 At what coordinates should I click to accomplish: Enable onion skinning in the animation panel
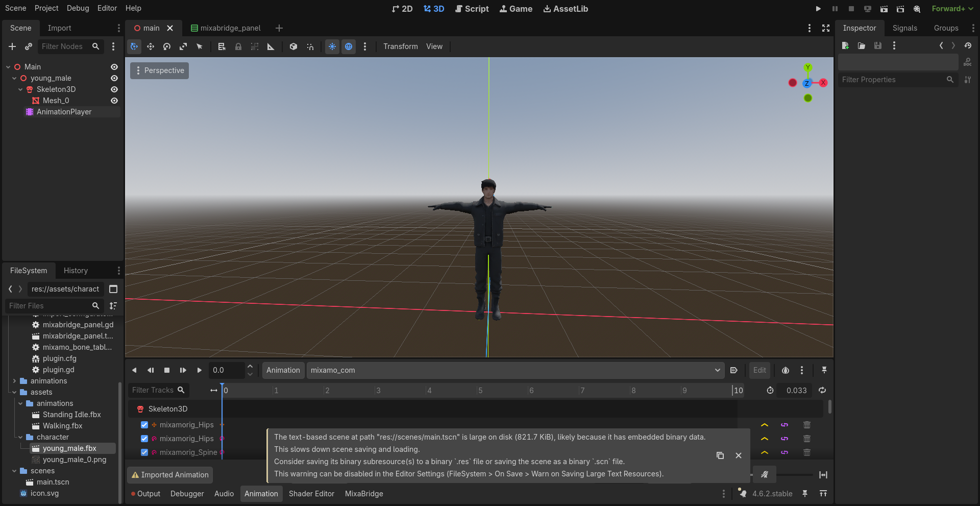coord(786,370)
